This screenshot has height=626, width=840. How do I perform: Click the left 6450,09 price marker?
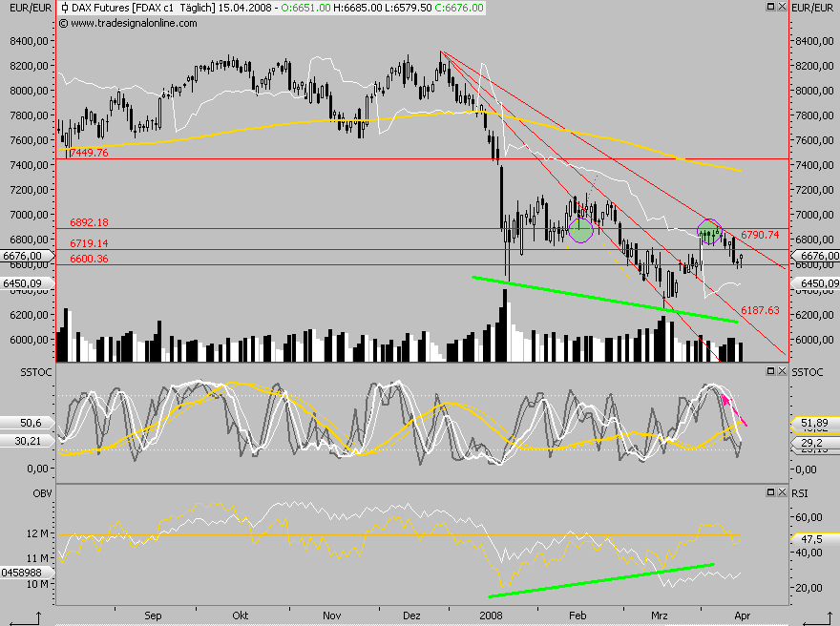pos(27,283)
